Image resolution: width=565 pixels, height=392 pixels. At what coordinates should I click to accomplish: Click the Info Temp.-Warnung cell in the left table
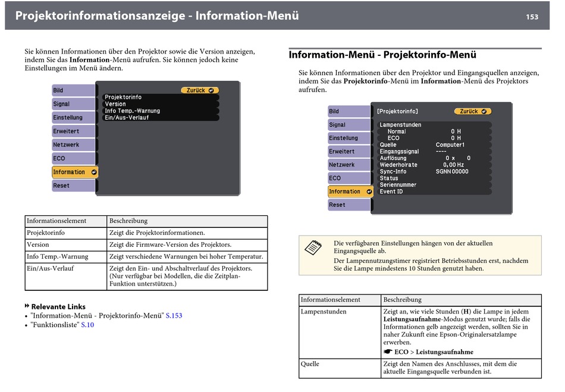[x=66, y=257]
